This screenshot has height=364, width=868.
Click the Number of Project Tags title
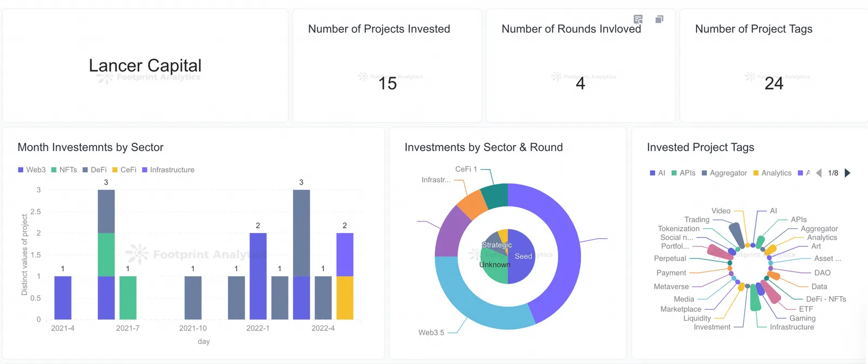pos(754,29)
